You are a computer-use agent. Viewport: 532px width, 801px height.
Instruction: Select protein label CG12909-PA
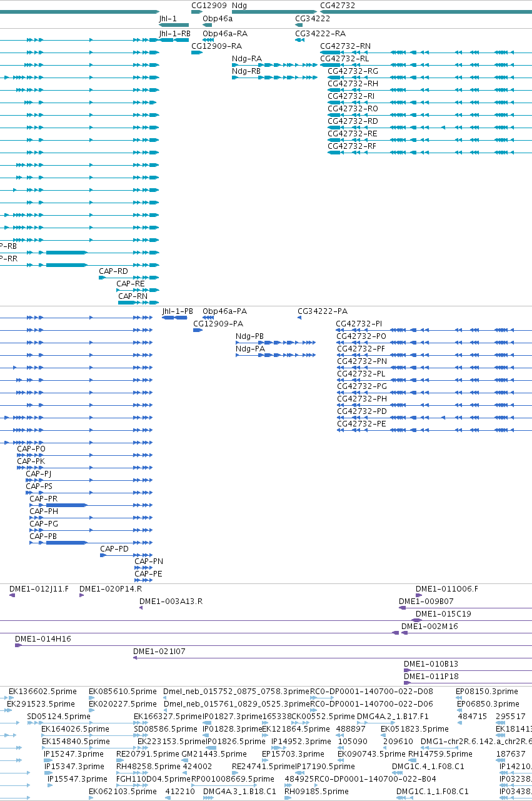click(x=218, y=323)
